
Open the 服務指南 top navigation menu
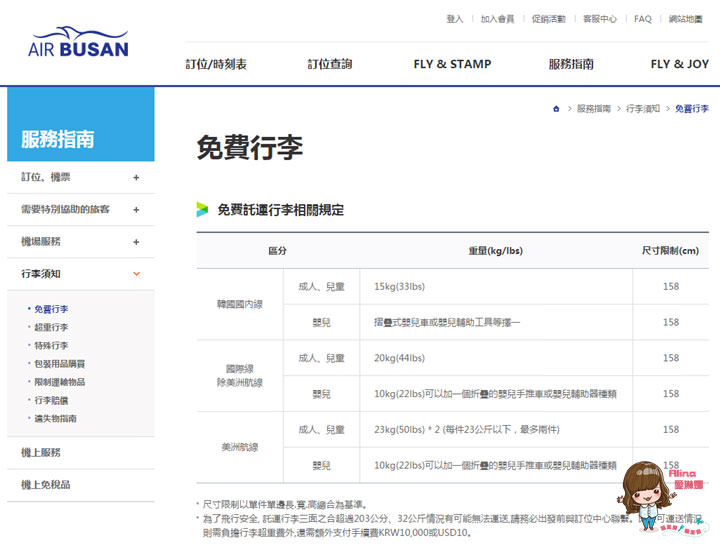click(x=571, y=64)
